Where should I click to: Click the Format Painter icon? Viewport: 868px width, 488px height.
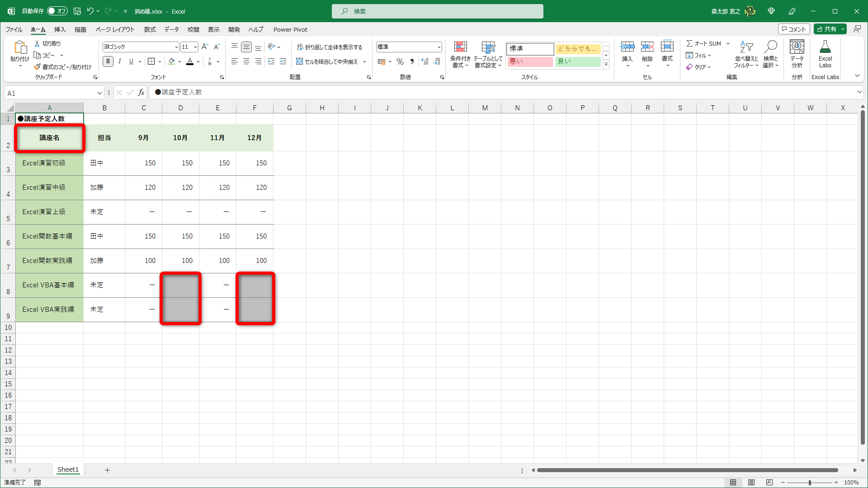coord(38,67)
